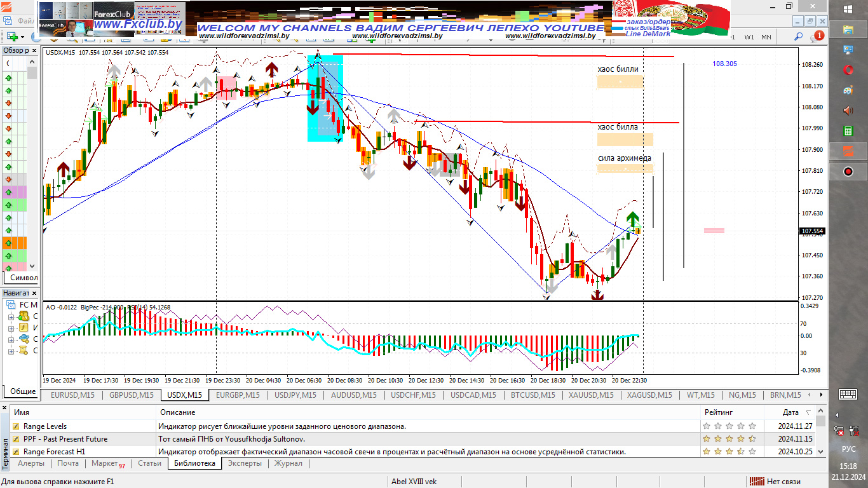Viewport: 868px width, 488px height.
Task: Switch to the XAUUSD,M15 chart tab
Action: pos(592,395)
